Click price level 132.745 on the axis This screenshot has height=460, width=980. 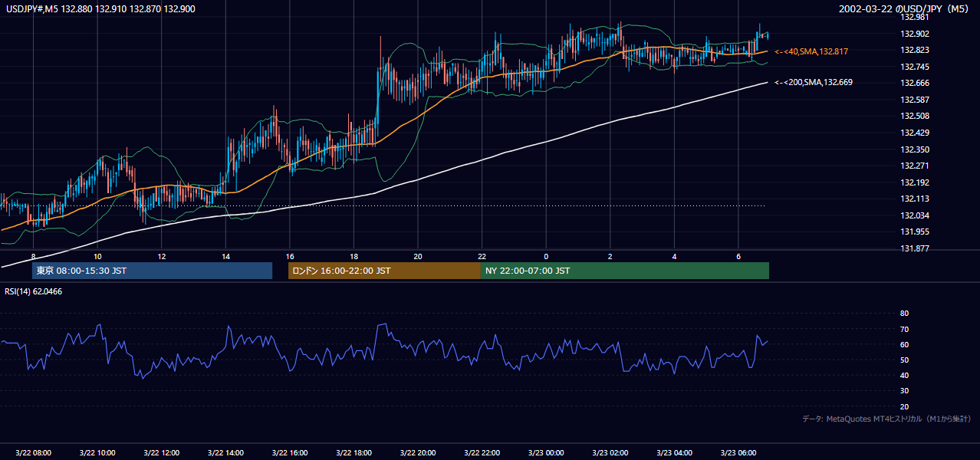[x=914, y=67]
